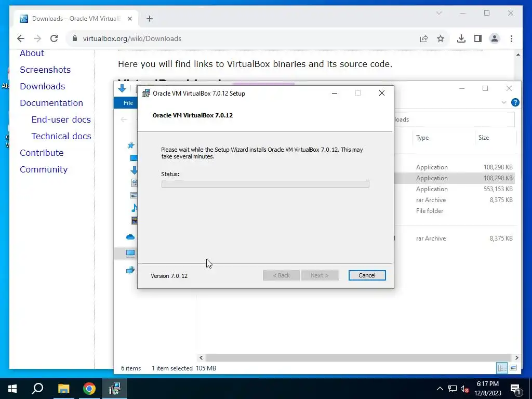532x399 pixels.
Task: Show hidden system tray icons
Action: click(440, 389)
